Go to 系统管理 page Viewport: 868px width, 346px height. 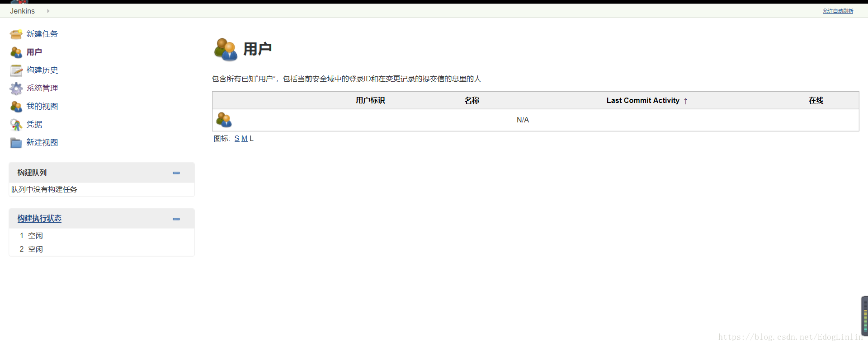42,88
